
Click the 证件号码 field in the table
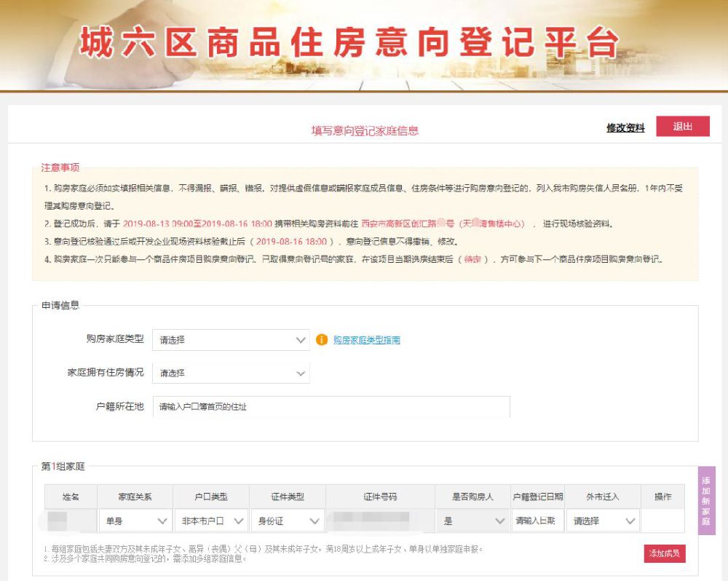380,521
